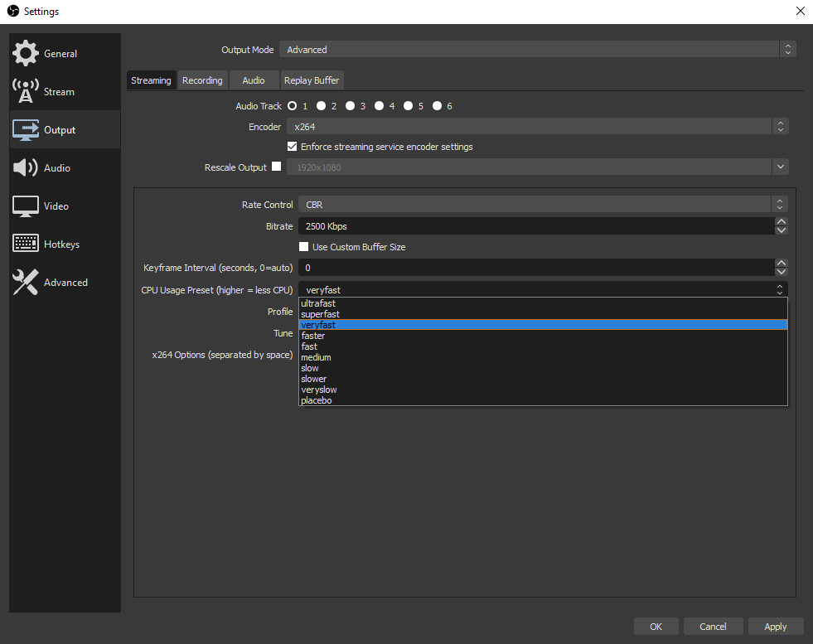Screen dimensions: 813x644
Task: Click into the Bitrate field
Action: click(x=537, y=226)
